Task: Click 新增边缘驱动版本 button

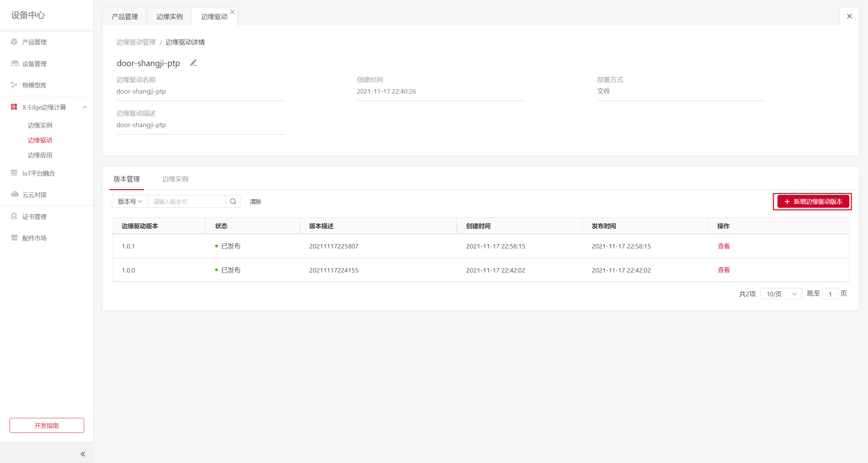Action: [813, 201]
